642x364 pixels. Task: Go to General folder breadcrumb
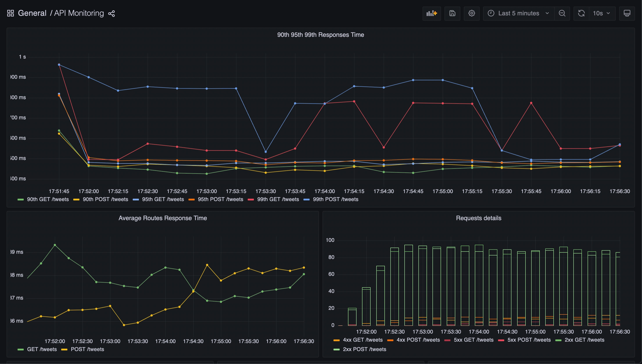(x=32, y=13)
